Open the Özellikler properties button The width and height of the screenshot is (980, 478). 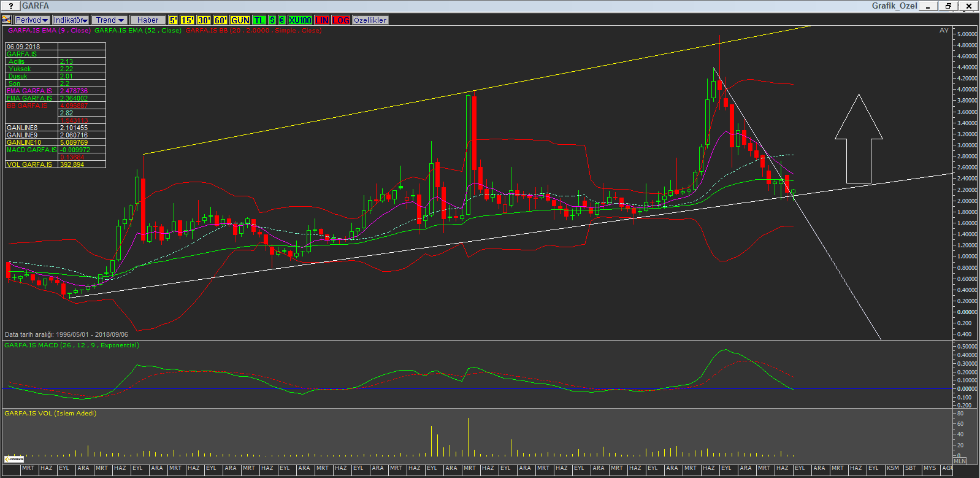pyautogui.click(x=370, y=20)
